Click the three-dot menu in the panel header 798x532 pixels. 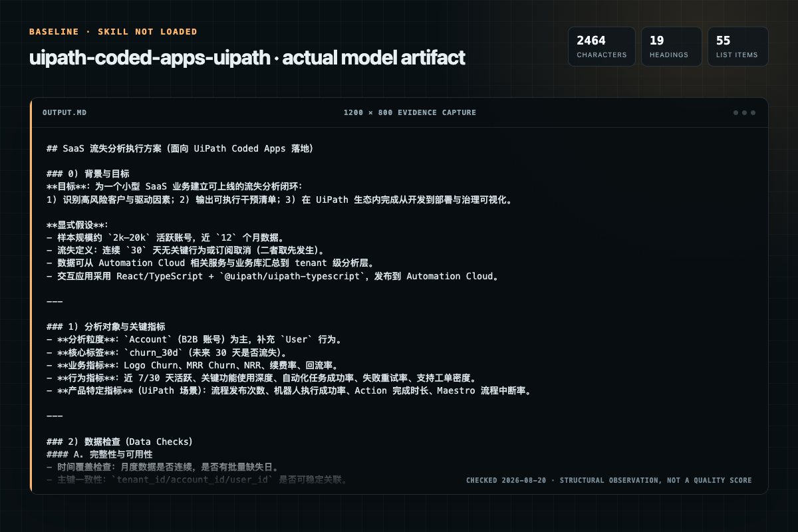click(x=744, y=112)
